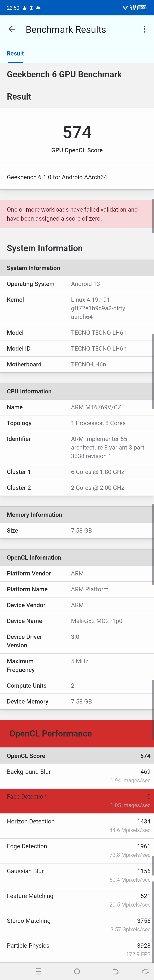Select the Background Blur result row
This screenshot has width=154, height=980.
[77, 776]
